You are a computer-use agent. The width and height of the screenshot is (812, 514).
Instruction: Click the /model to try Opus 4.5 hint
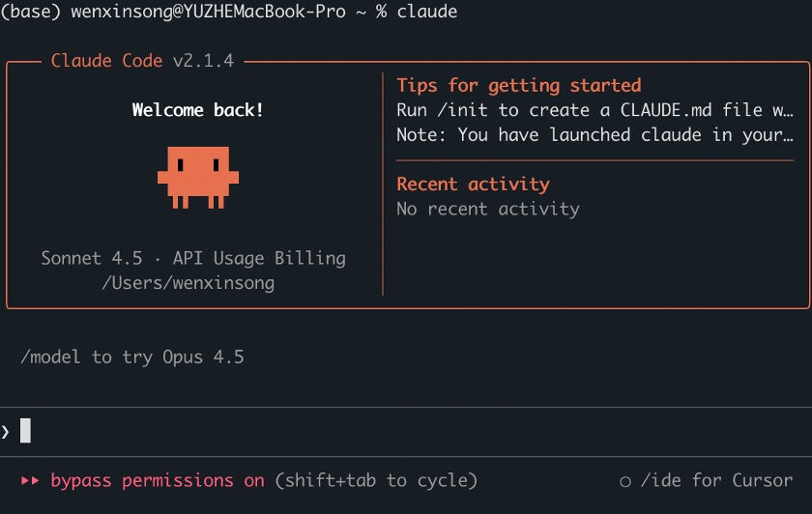(132, 357)
